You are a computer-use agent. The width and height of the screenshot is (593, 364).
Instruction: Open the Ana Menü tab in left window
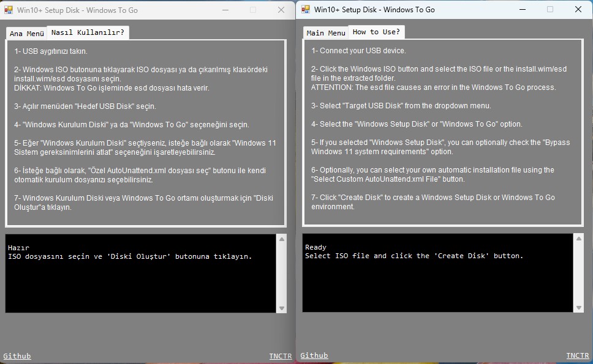point(26,33)
